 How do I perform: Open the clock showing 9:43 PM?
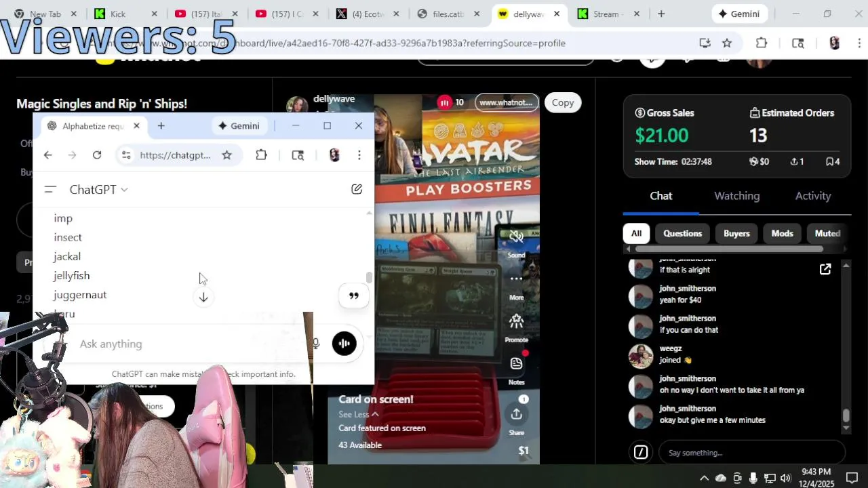coord(816,478)
